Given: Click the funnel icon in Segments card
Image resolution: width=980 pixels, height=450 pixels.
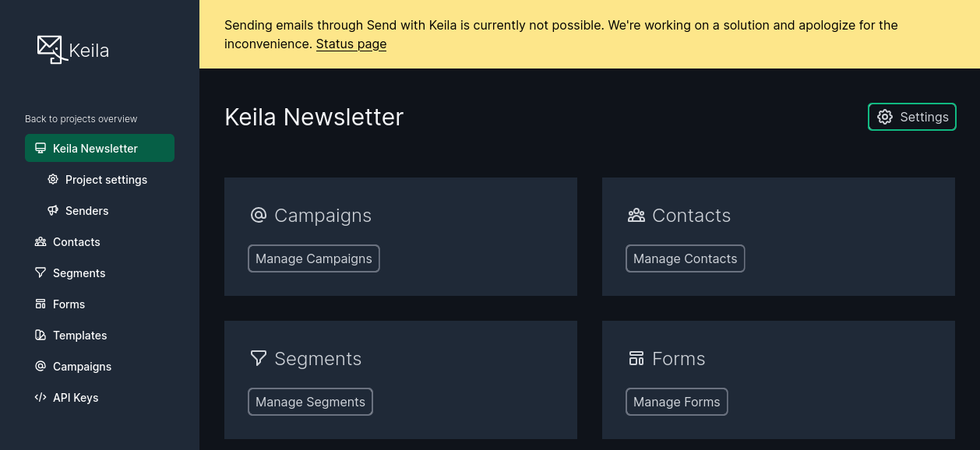Looking at the screenshot, I should click(x=259, y=358).
